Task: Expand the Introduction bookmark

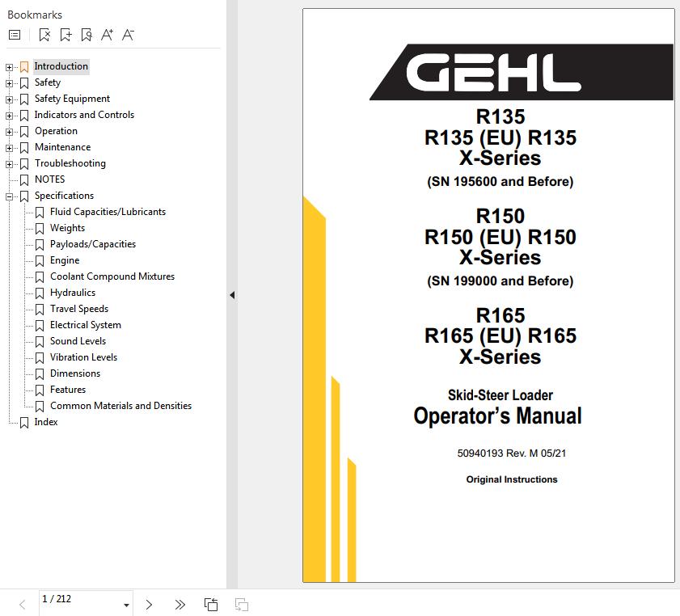Action: (9, 67)
